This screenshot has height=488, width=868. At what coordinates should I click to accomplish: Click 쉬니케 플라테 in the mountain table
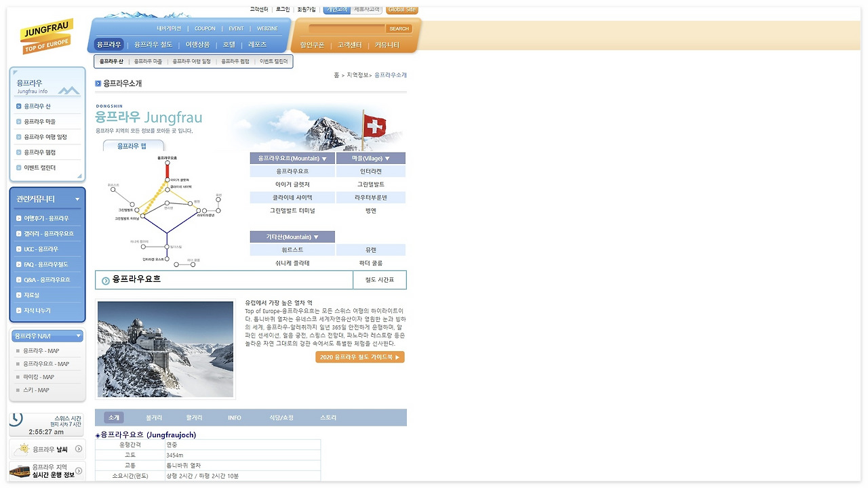(x=292, y=263)
